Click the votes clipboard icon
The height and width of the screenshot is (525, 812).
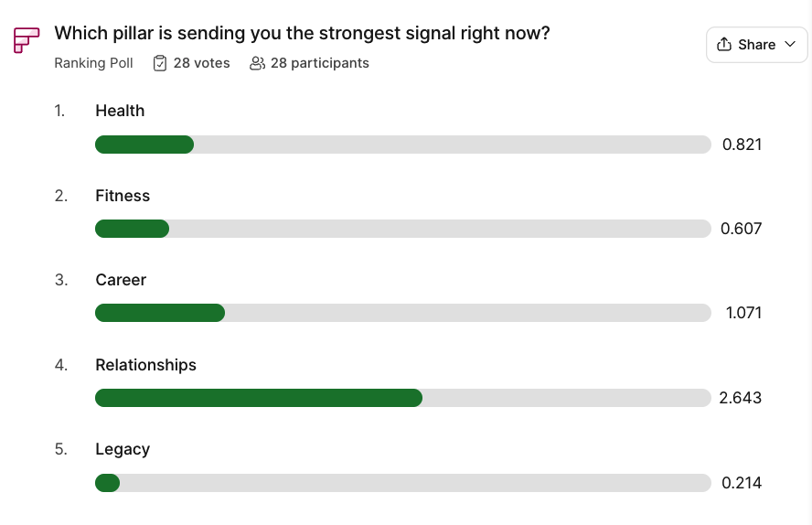pyautogui.click(x=160, y=63)
